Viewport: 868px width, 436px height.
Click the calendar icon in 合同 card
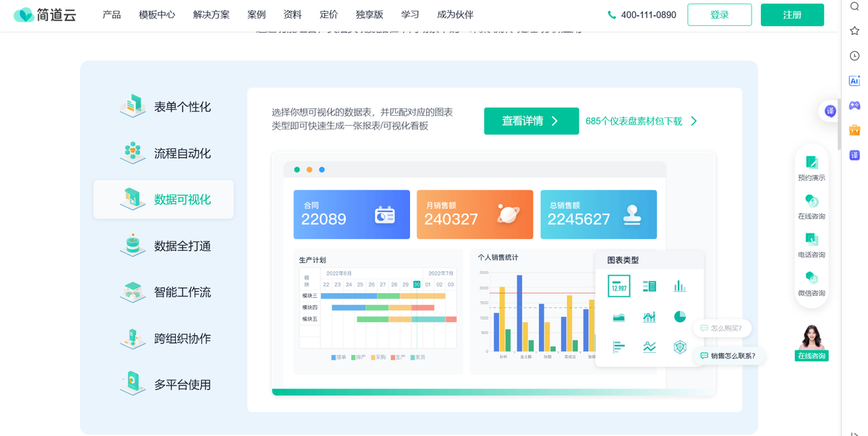(x=385, y=215)
